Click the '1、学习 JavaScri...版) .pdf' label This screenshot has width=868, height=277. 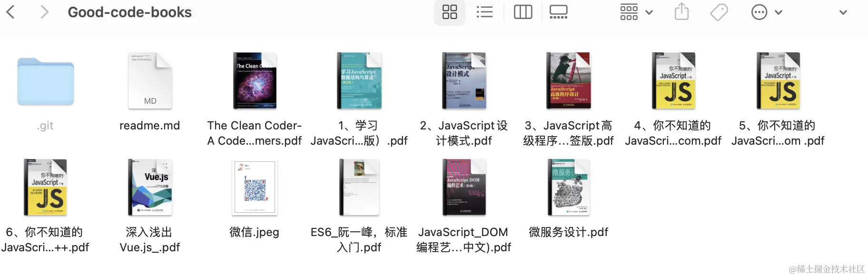point(359,133)
